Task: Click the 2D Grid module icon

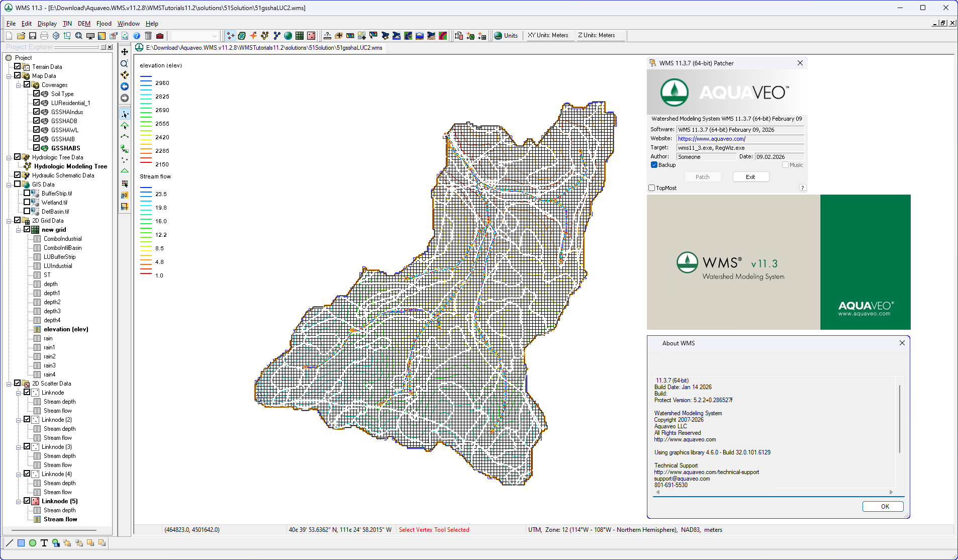Action: pyautogui.click(x=300, y=36)
